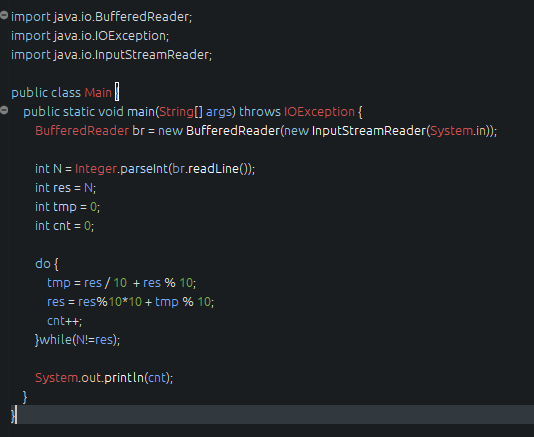Click 'import java.io.InputStreamReader;' line
This screenshot has width=534, height=437.
point(111,55)
